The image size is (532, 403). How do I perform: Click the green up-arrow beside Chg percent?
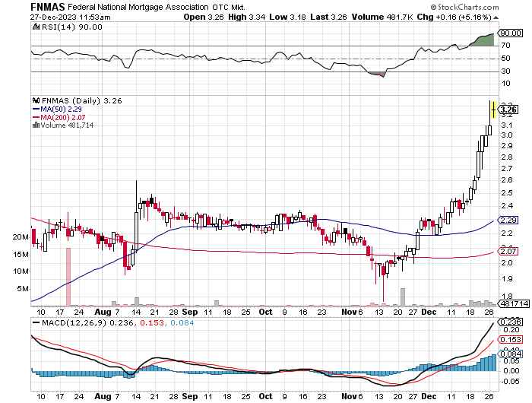pyautogui.click(x=496, y=17)
